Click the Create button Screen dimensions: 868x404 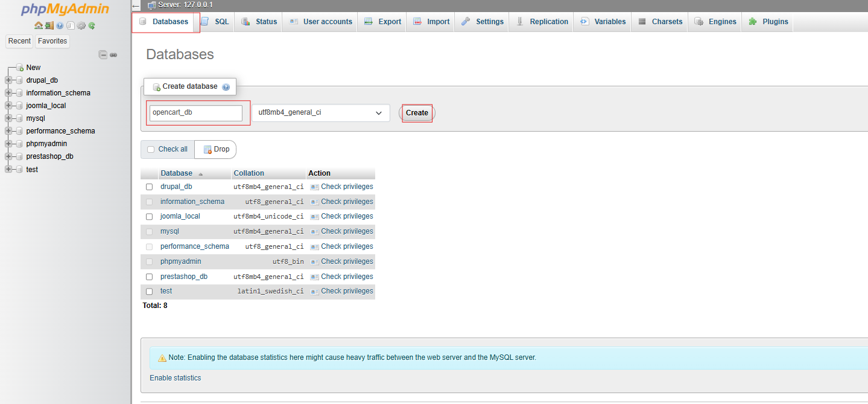tap(416, 113)
